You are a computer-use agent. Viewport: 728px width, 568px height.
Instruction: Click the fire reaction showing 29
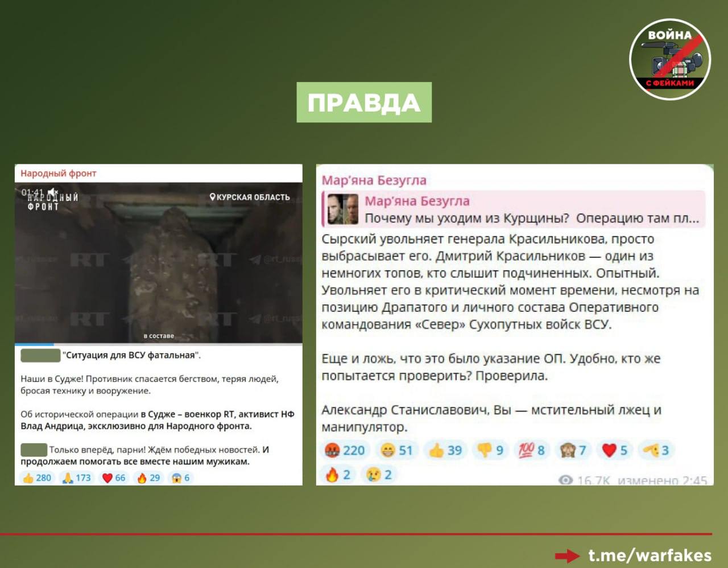click(149, 478)
